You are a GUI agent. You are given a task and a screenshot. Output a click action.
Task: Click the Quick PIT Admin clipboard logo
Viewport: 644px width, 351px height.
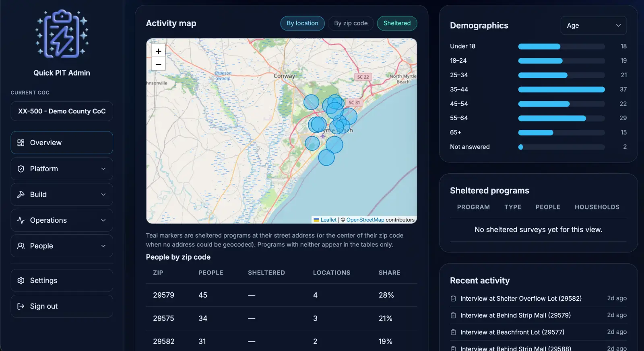pos(62,34)
